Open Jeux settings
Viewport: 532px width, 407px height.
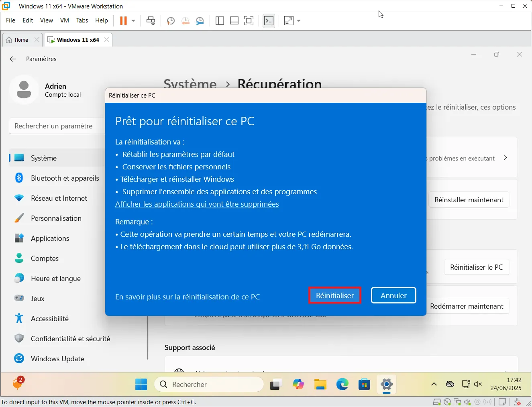[x=57, y=299]
